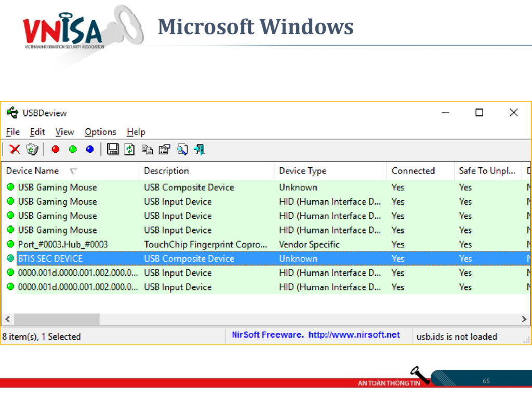Click USB Composite Device in BTIS row
532x399 pixels.
[x=189, y=259]
